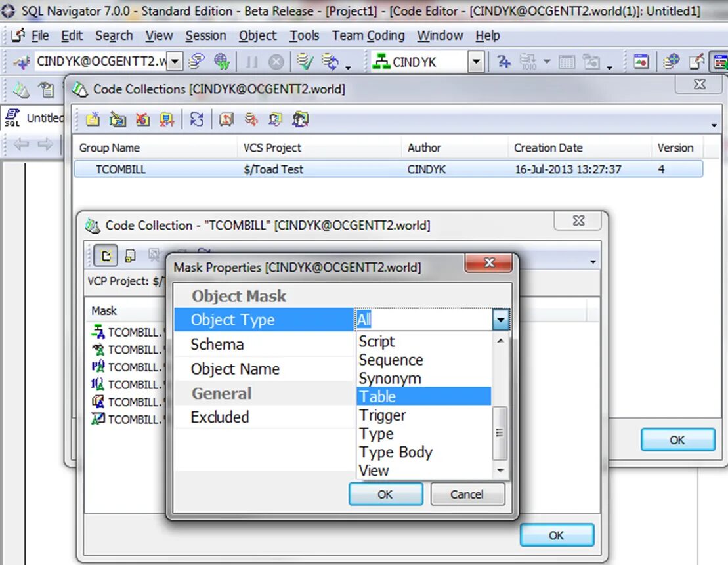The height and width of the screenshot is (565, 728).
Task: Click the delete collection red X icon
Action: (x=142, y=119)
